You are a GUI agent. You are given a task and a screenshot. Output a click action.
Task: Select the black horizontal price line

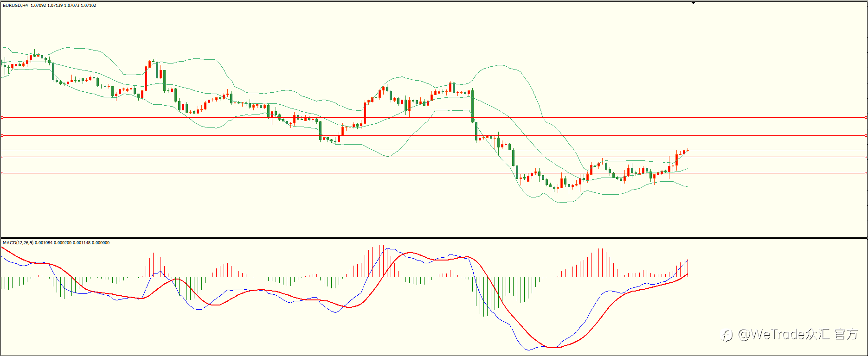[x=434, y=150]
